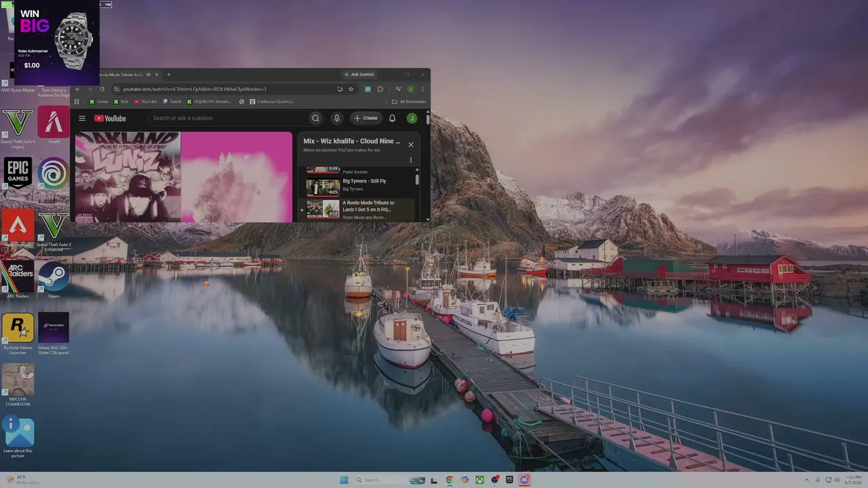
Task: Open Chrome extensions puzzle icon
Action: tap(380, 89)
